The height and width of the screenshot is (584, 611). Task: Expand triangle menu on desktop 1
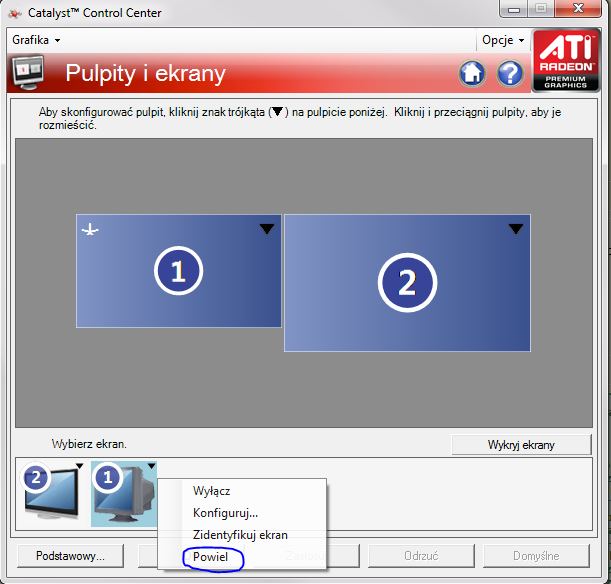[267, 229]
